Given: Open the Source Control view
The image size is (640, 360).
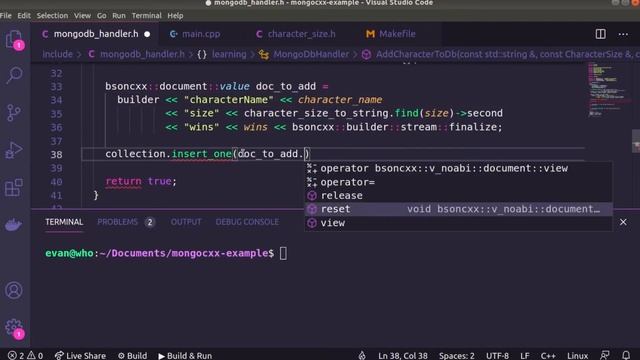Looking at the screenshot, I should (14, 113).
